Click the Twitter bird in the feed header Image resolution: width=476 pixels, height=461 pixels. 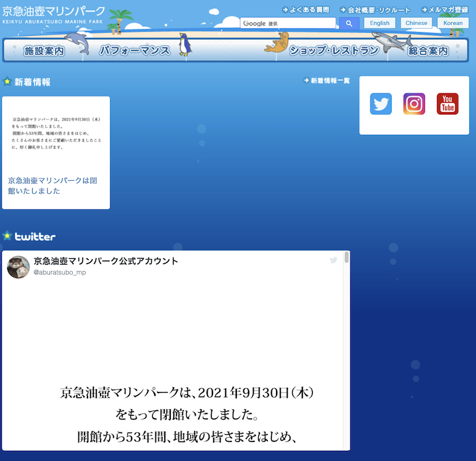(333, 260)
